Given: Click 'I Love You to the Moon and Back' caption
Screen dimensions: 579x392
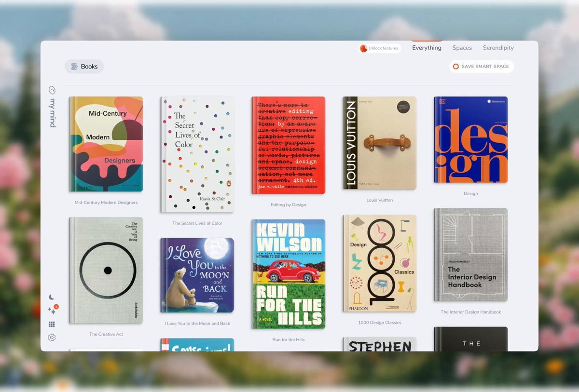Looking at the screenshot, I should pyautogui.click(x=197, y=324).
